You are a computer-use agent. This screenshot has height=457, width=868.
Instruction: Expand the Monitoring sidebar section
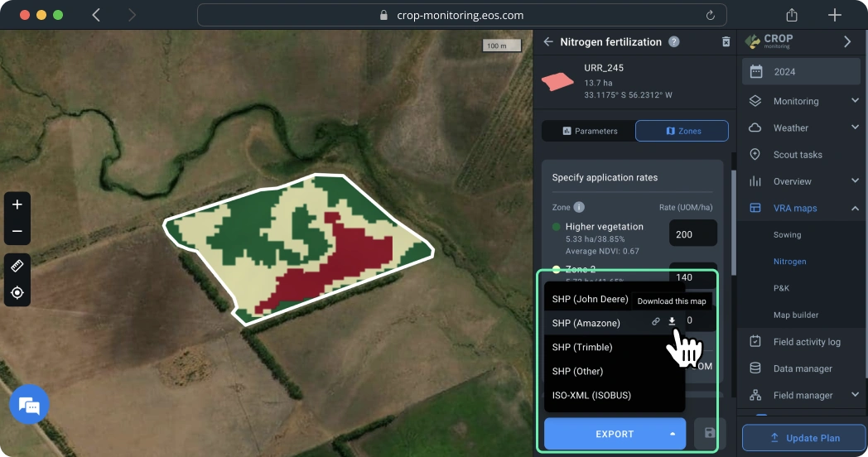pos(855,101)
